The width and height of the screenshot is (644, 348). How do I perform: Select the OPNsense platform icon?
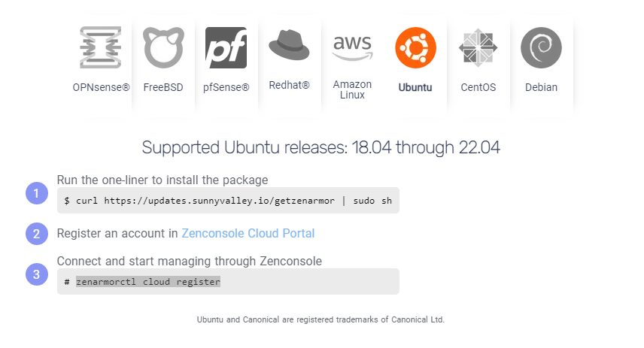[101, 47]
